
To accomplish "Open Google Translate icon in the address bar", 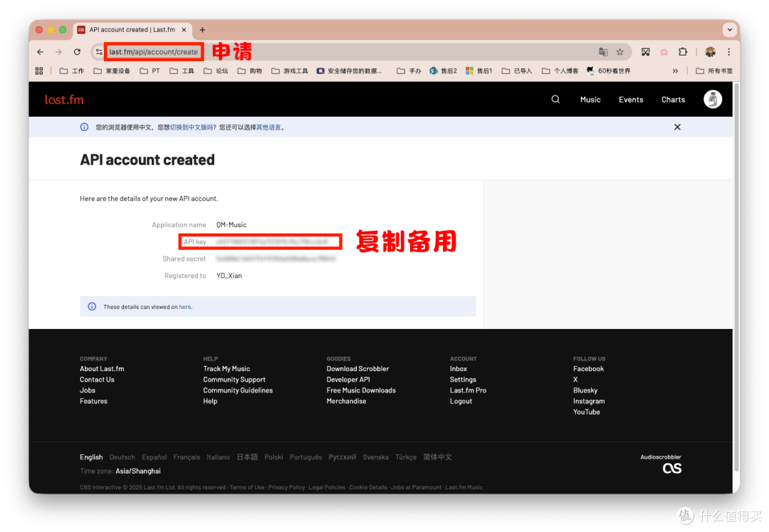I will point(602,51).
